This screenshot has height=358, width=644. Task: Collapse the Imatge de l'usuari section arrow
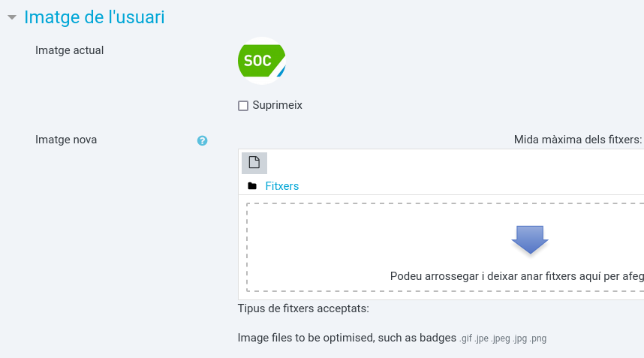(x=12, y=17)
